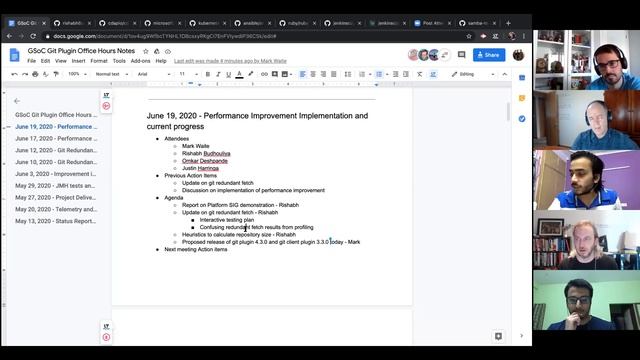Image resolution: width=640 pixels, height=360 pixels.
Task: Open the Arial font dropdown
Action: (154, 74)
